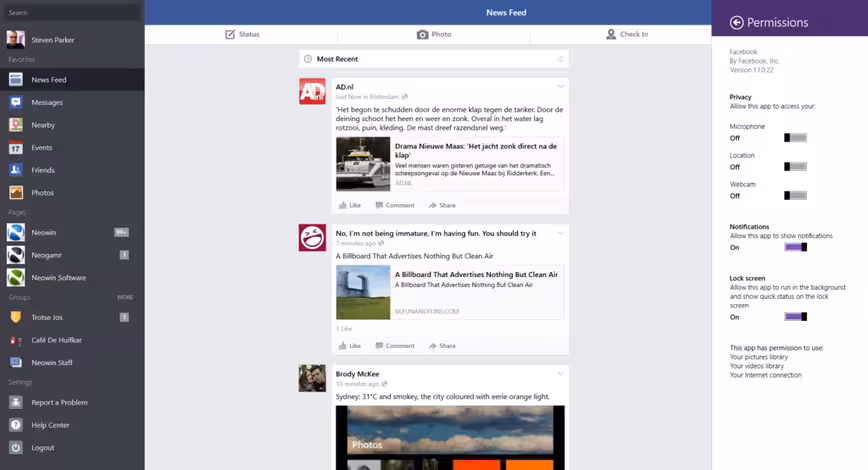The height and width of the screenshot is (470, 868).
Task: Click the Brody McKee author name
Action: point(357,374)
